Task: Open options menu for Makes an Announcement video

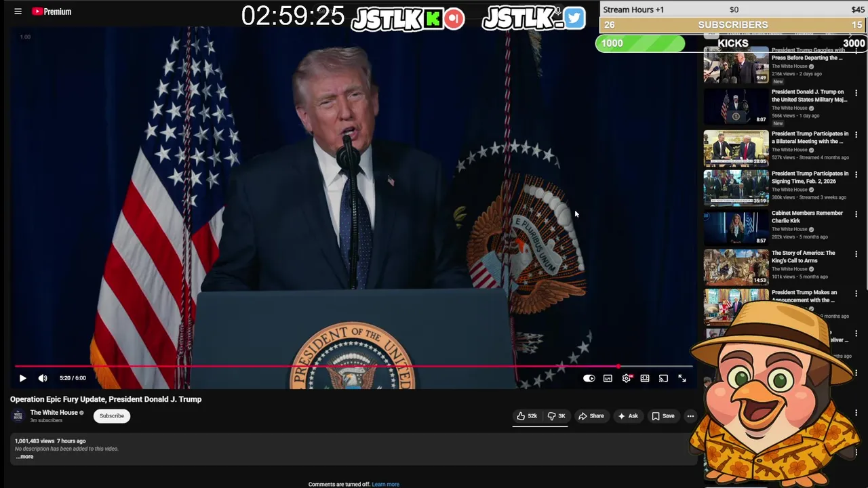Action: (856, 293)
